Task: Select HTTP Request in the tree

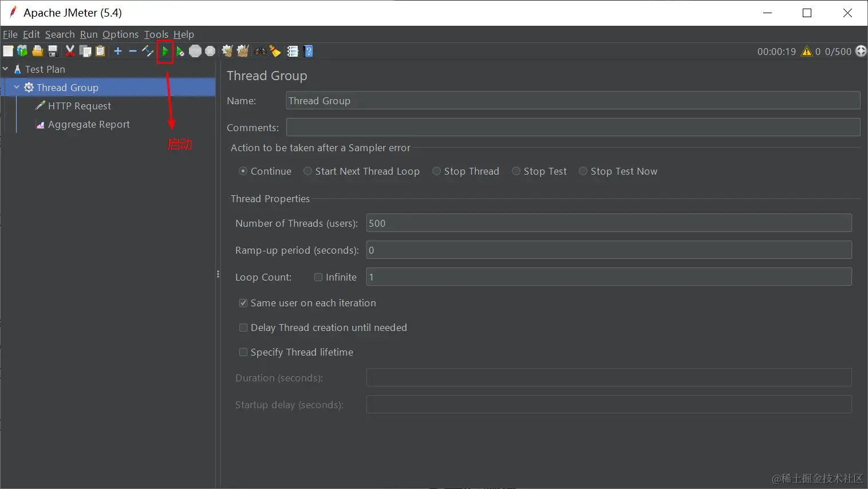Action: (x=80, y=106)
